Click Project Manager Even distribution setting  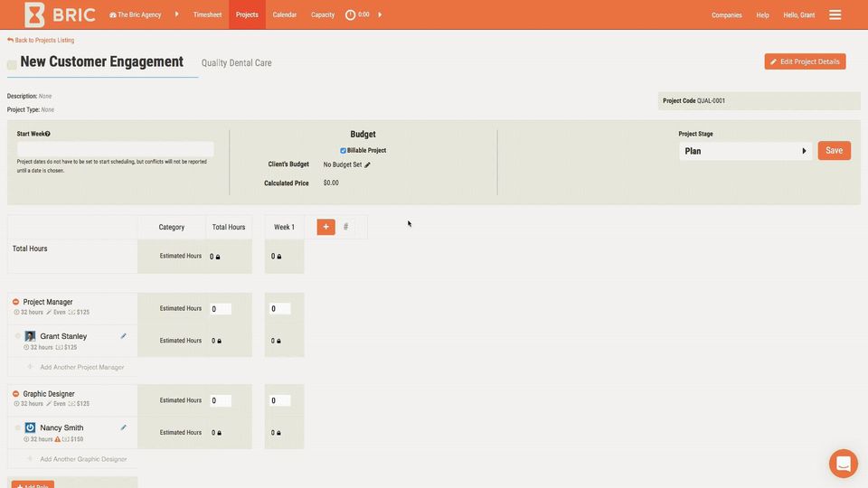[56, 312]
